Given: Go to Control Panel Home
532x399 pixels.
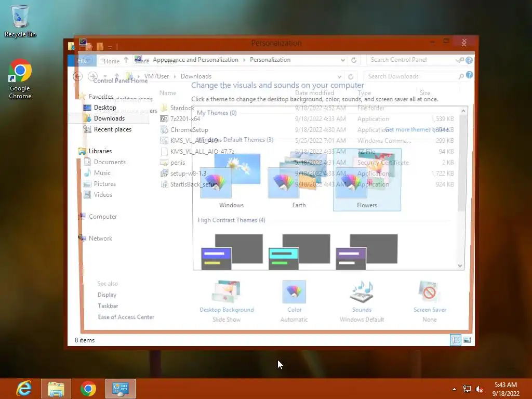Looking at the screenshot, I should point(120,81).
